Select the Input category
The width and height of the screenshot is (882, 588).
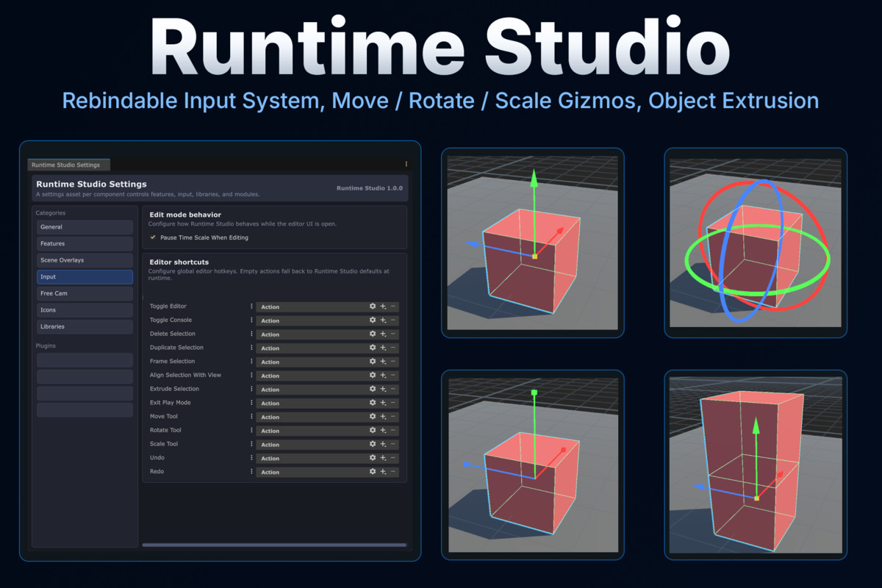point(85,277)
